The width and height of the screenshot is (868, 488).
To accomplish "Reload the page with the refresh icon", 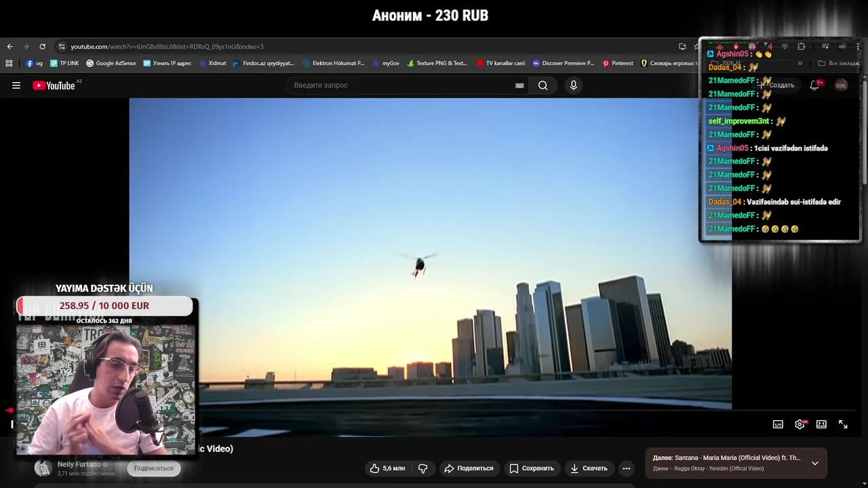I will pos(42,47).
